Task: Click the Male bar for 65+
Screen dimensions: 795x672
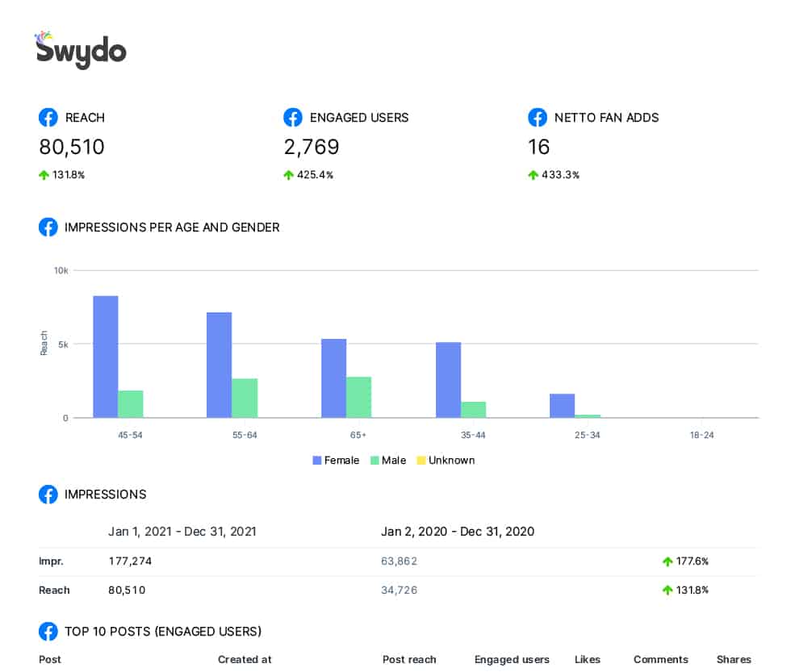Action: (358, 398)
